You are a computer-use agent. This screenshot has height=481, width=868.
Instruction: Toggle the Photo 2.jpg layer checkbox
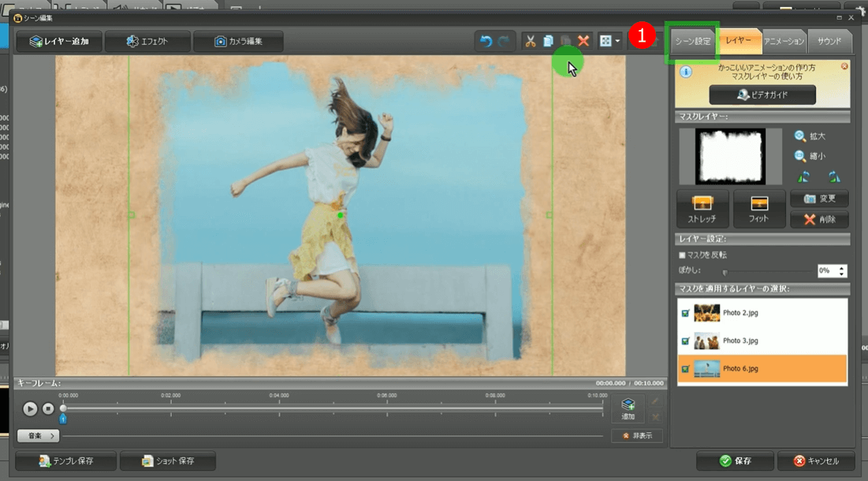tap(684, 313)
